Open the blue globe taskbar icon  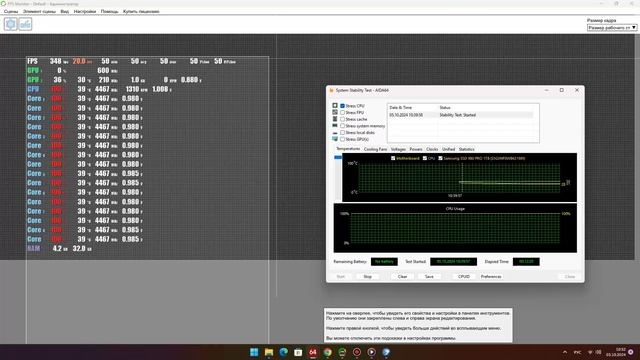pos(386,352)
